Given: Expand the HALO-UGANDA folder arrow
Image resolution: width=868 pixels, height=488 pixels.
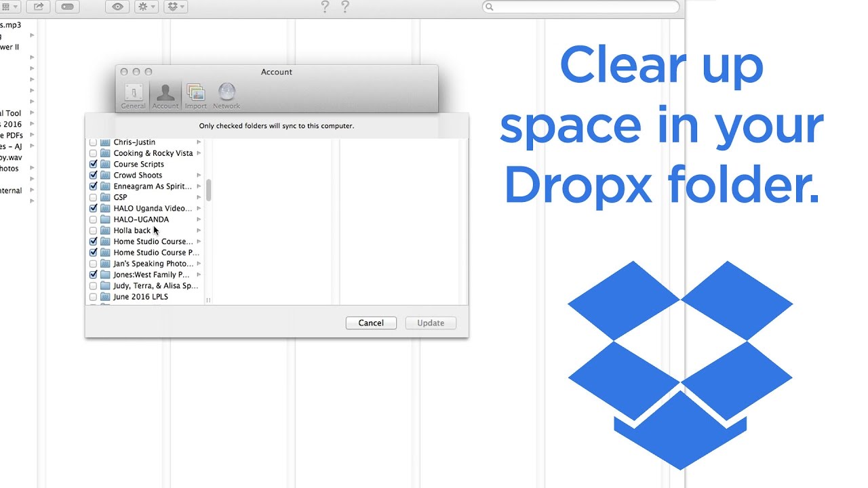Looking at the screenshot, I should [199, 220].
